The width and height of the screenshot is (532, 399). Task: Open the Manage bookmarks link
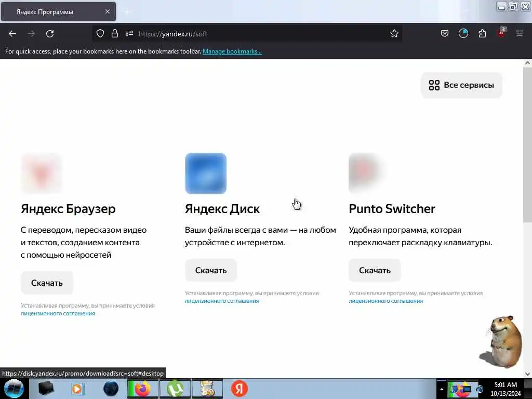tap(232, 51)
